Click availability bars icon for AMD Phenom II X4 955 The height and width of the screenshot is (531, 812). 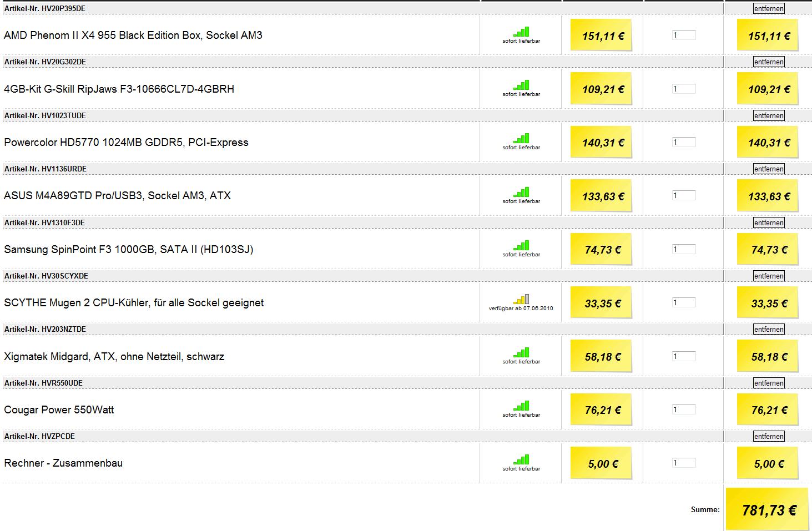coord(522,32)
